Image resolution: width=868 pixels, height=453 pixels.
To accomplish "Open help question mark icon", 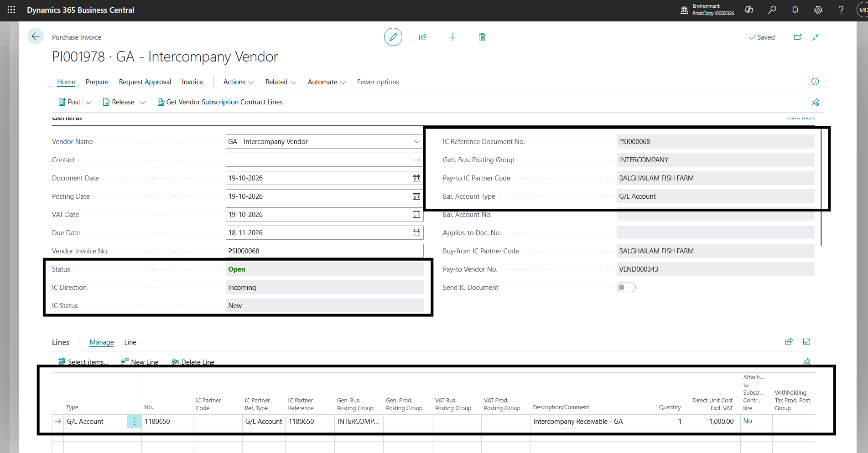I will (841, 10).
